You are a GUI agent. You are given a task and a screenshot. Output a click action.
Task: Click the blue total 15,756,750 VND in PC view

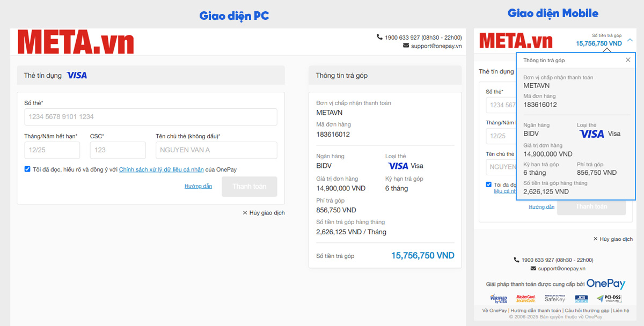click(423, 256)
